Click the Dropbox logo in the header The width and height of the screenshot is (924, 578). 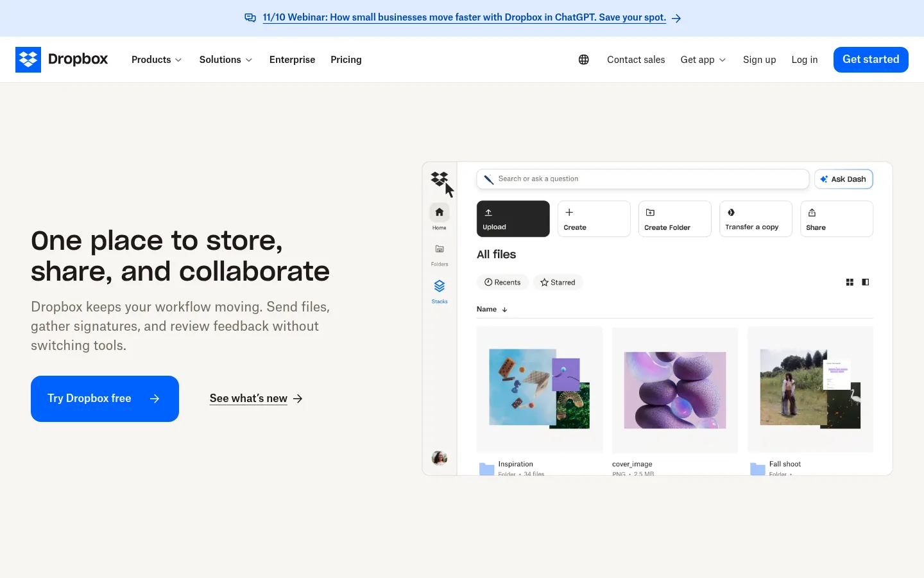tap(62, 60)
